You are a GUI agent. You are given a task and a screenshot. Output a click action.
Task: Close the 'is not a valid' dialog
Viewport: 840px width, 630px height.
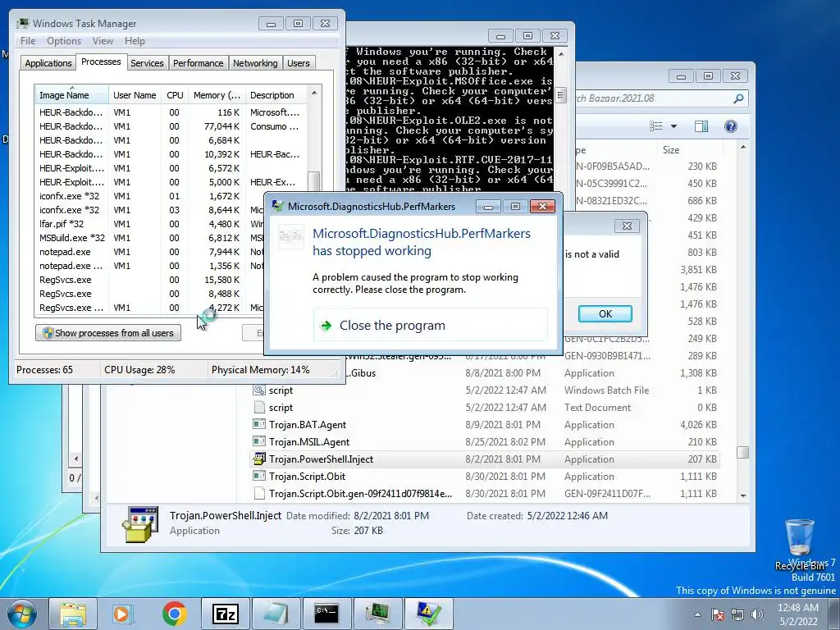627,226
